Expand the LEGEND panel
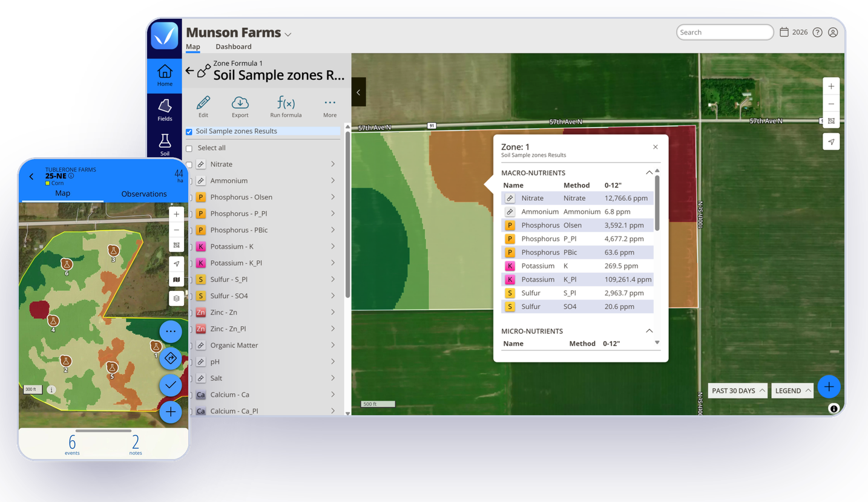 click(x=792, y=391)
